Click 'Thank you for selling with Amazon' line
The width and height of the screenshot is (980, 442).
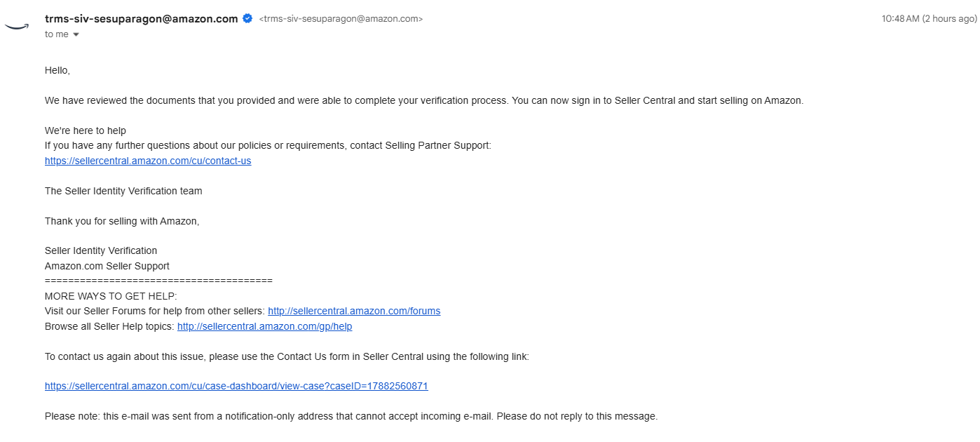pos(122,221)
